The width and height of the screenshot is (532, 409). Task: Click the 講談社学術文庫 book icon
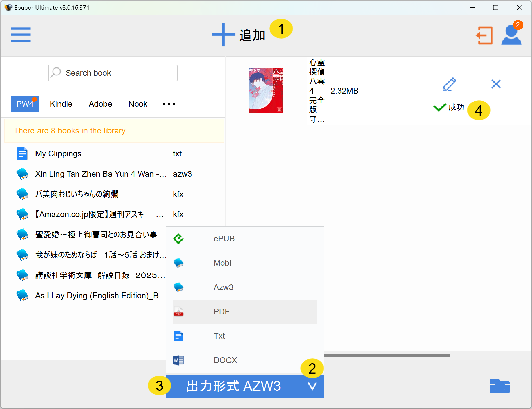pyautogui.click(x=23, y=275)
